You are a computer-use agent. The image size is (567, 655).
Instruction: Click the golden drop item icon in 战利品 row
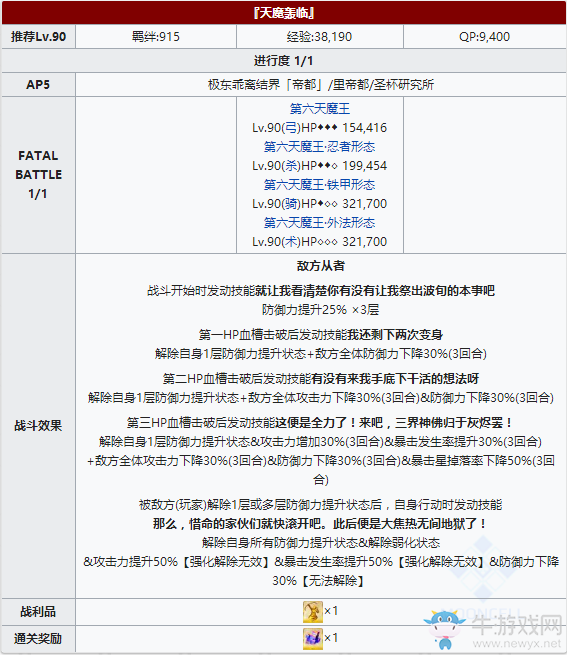pos(313,612)
